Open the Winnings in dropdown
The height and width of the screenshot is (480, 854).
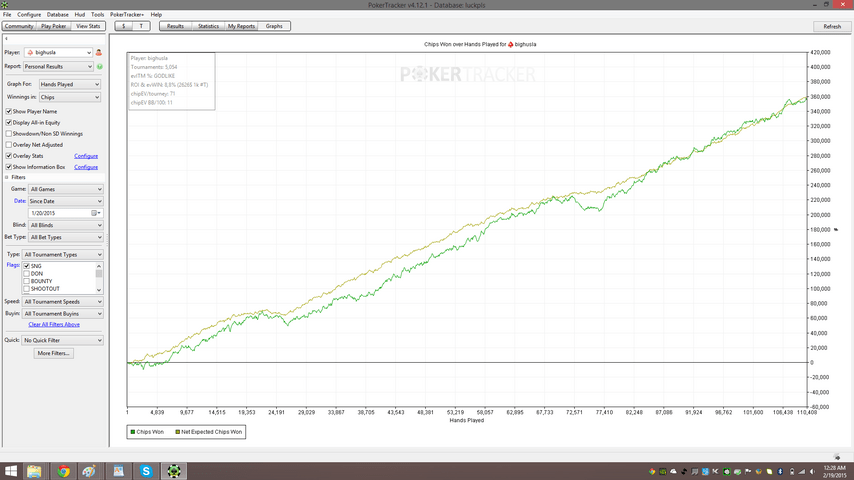coord(70,97)
